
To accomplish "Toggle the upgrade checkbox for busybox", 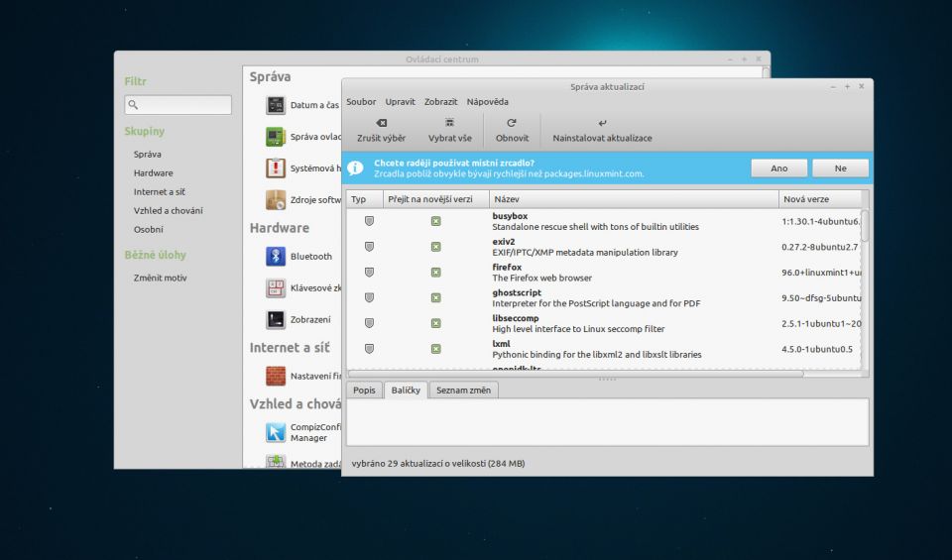I will (436, 221).
